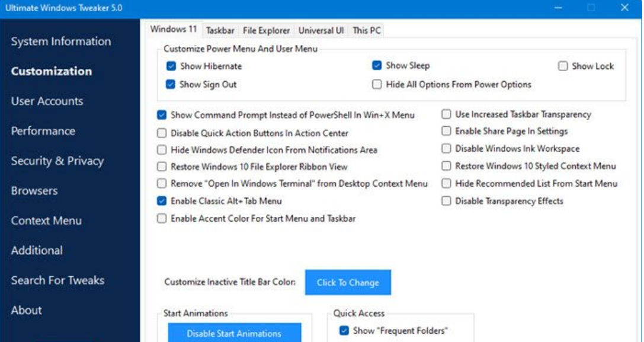The image size is (644, 342).
Task: Check Enable Share Page In Settings
Action: click(446, 131)
